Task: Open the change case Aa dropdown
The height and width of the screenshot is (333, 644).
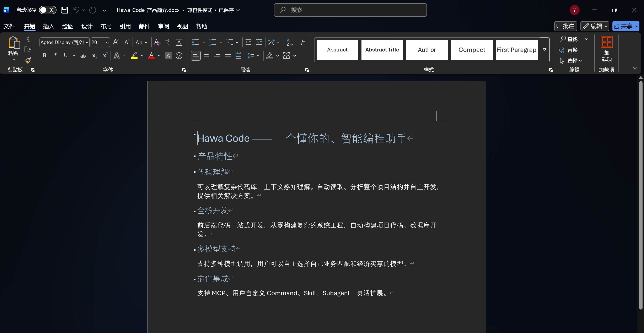Action: tap(141, 42)
